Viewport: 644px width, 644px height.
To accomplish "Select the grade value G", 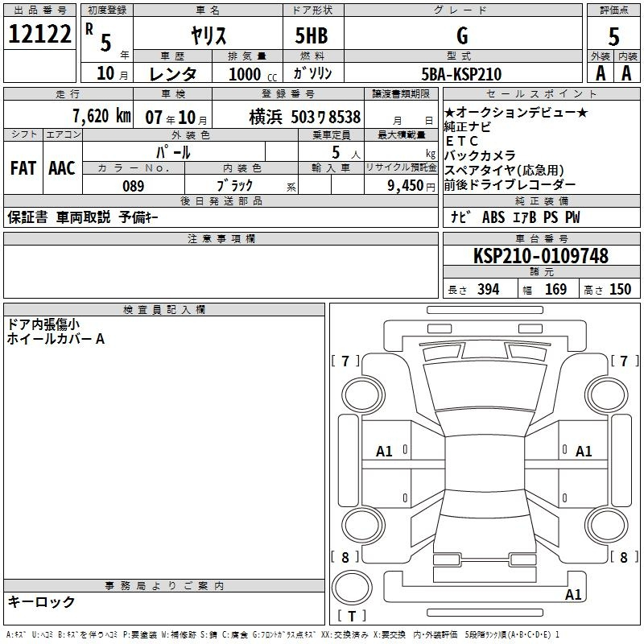I will [462, 35].
